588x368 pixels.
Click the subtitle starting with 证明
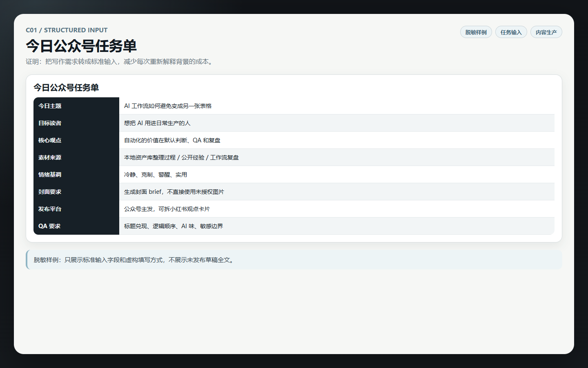click(x=120, y=62)
